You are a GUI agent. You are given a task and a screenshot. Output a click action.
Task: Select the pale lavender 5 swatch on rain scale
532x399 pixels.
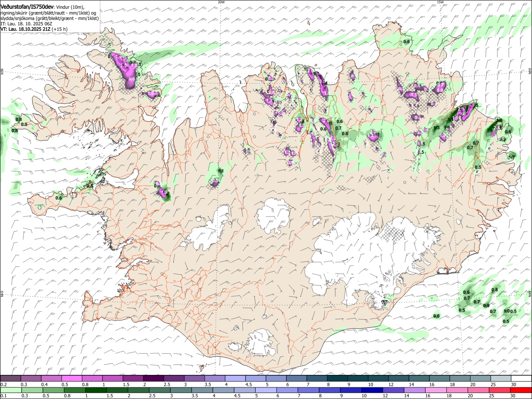[x=266, y=390]
